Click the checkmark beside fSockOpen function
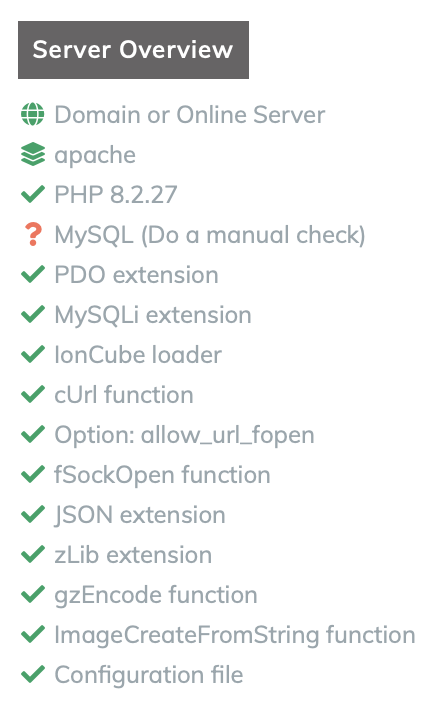This screenshot has width=438, height=722. click(x=33, y=475)
